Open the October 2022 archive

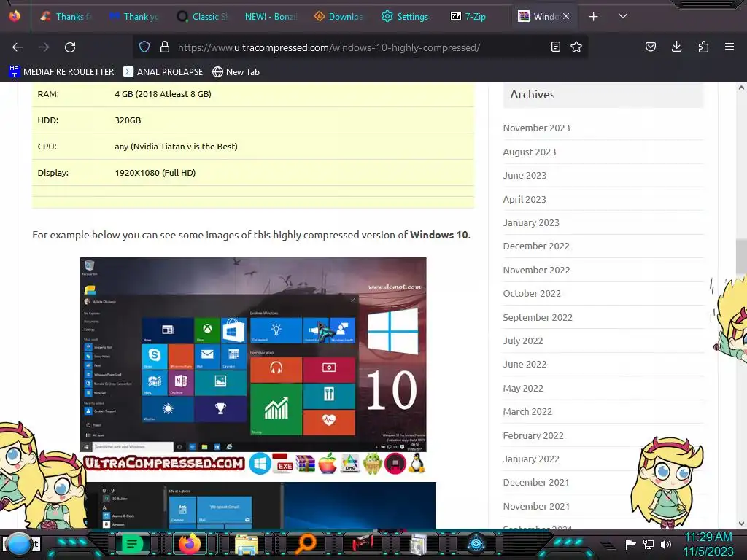(x=532, y=293)
